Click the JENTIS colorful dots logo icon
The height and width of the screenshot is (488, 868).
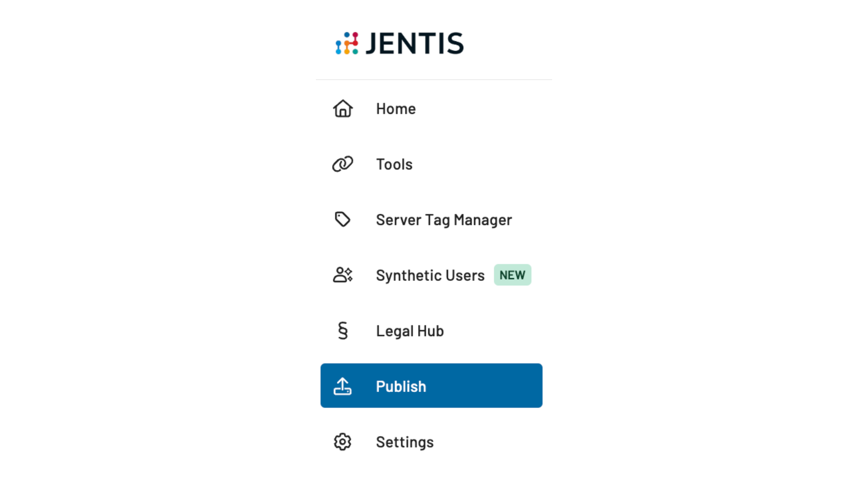tap(347, 43)
